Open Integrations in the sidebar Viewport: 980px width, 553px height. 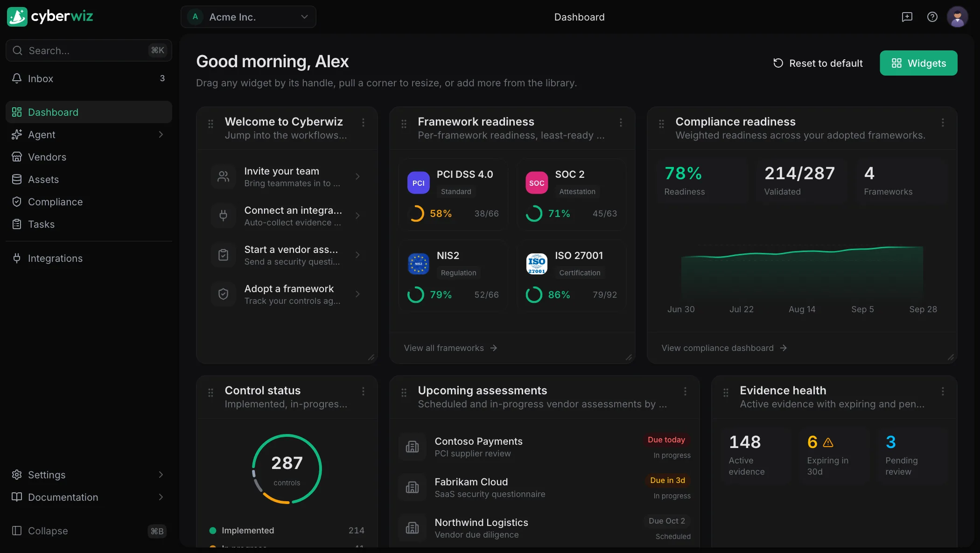[89, 258]
